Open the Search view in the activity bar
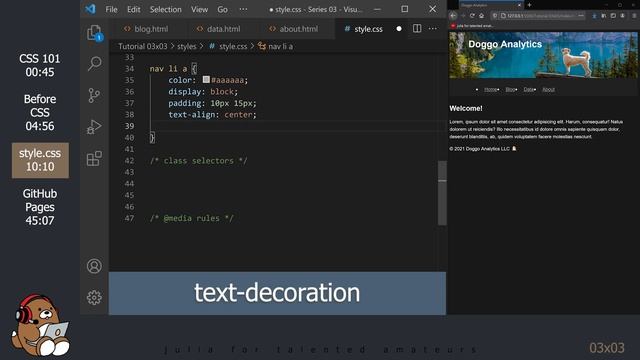The image size is (640, 360). [94, 64]
